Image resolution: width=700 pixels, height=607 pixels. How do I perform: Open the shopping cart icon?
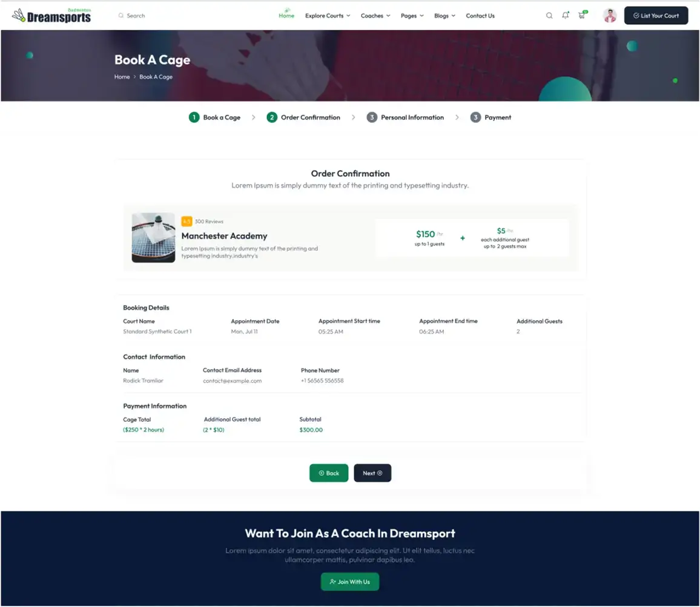click(x=582, y=15)
